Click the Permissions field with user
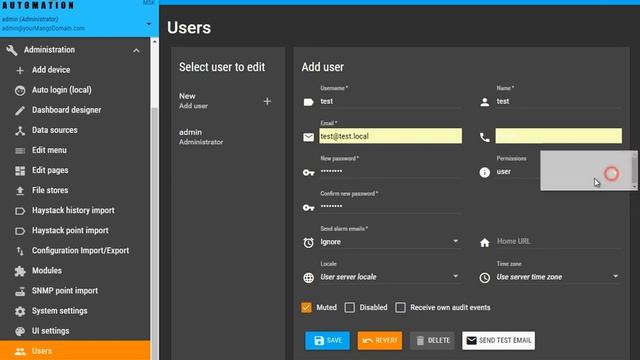The height and width of the screenshot is (360, 640). pyautogui.click(x=518, y=171)
